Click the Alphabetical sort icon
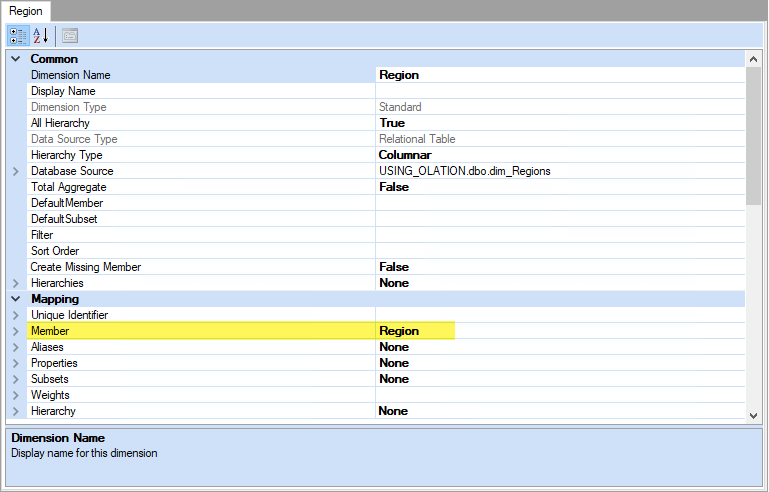Screen dimensions: 769x492 point(41,36)
